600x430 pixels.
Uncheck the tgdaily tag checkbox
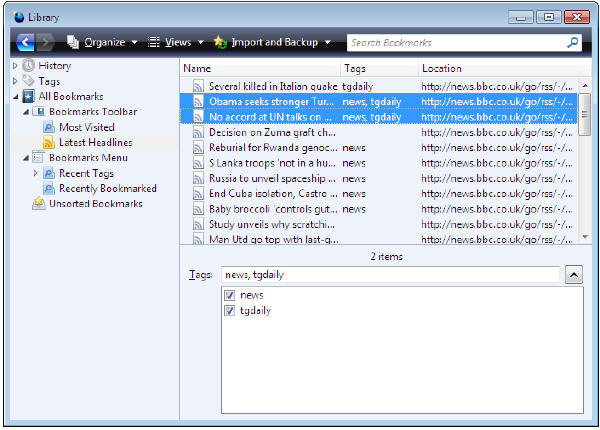click(230, 311)
